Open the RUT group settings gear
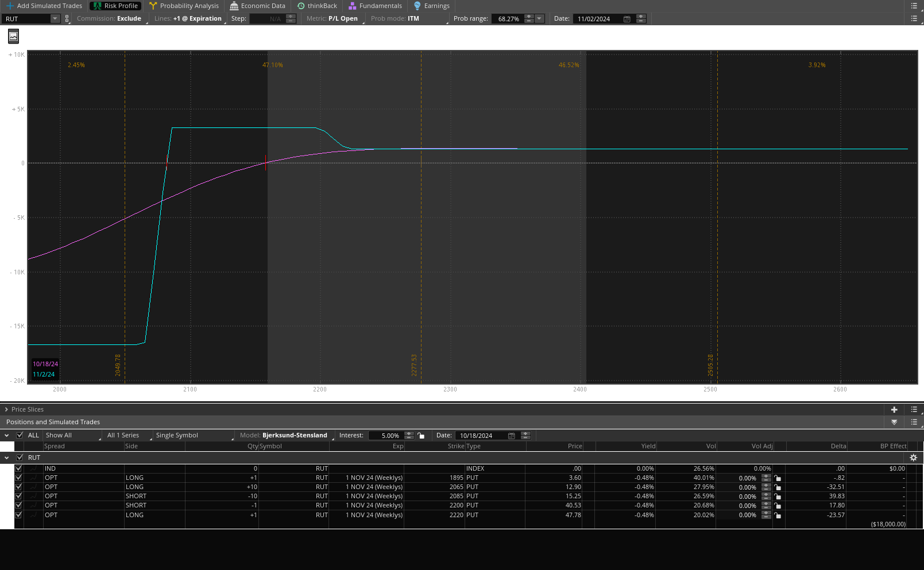This screenshot has height=570, width=924. click(913, 458)
